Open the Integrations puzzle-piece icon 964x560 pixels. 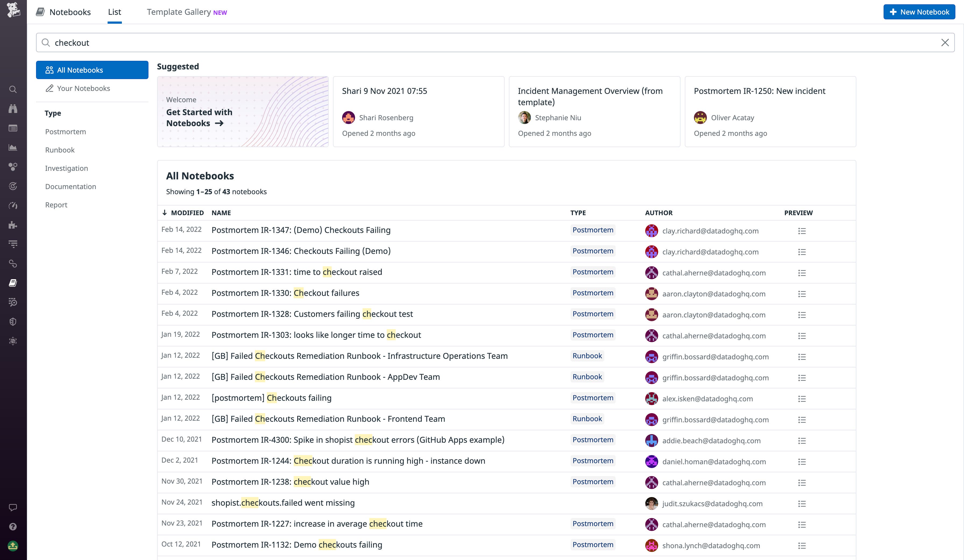point(13,225)
